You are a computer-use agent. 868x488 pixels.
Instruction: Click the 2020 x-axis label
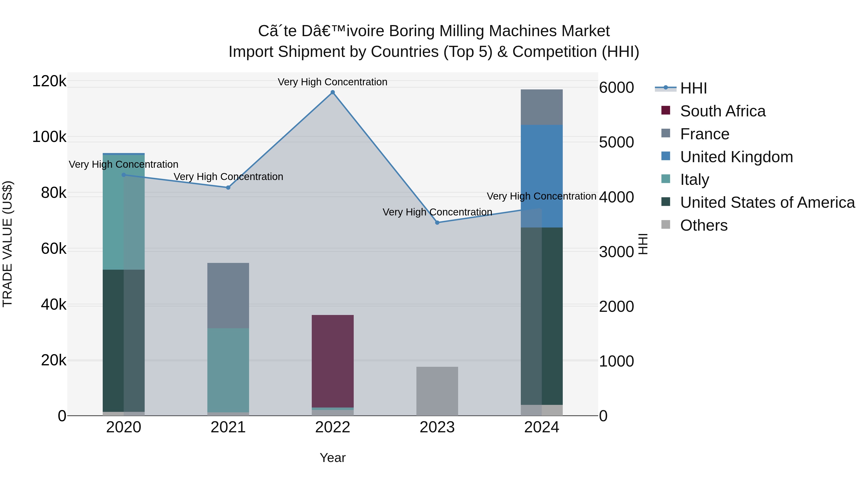point(124,427)
